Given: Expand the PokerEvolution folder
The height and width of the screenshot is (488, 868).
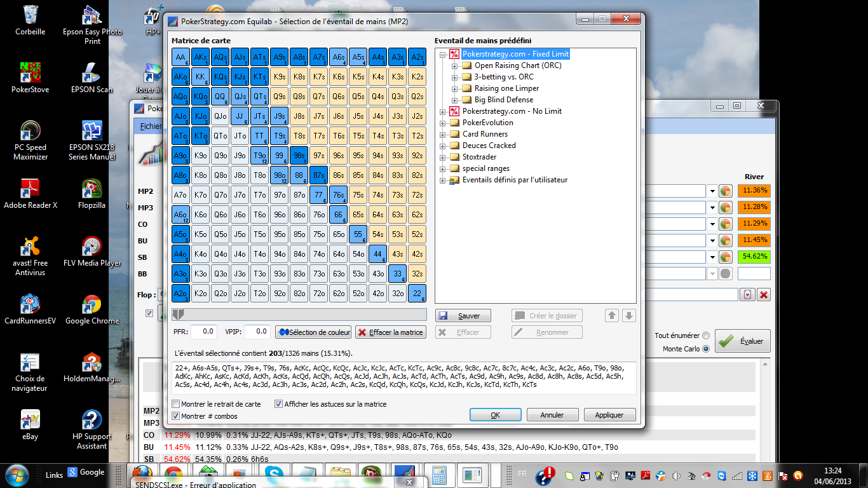Looking at the screenshot, I should [443, 123].
